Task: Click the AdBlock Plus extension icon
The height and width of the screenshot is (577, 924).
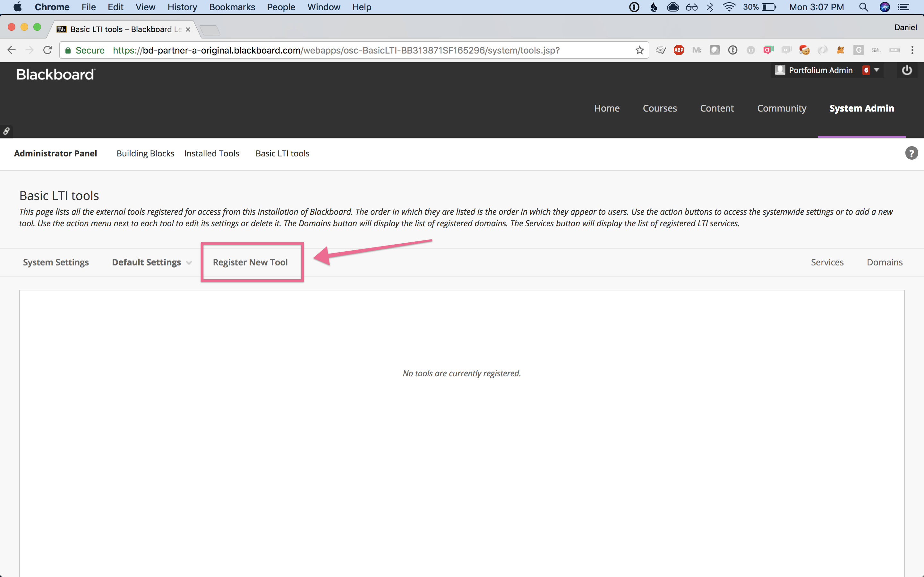Action: [679, 50]
